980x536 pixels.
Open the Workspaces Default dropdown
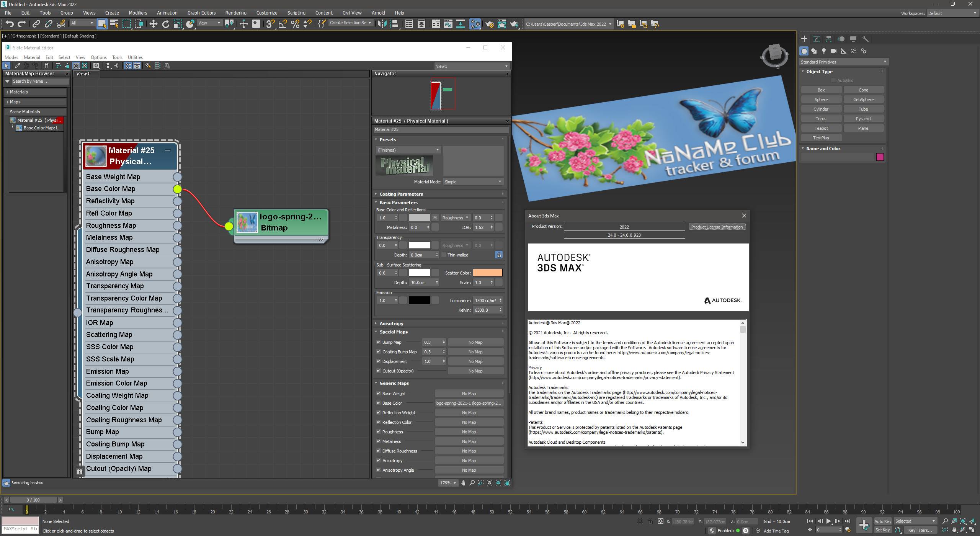click(952, 13)
